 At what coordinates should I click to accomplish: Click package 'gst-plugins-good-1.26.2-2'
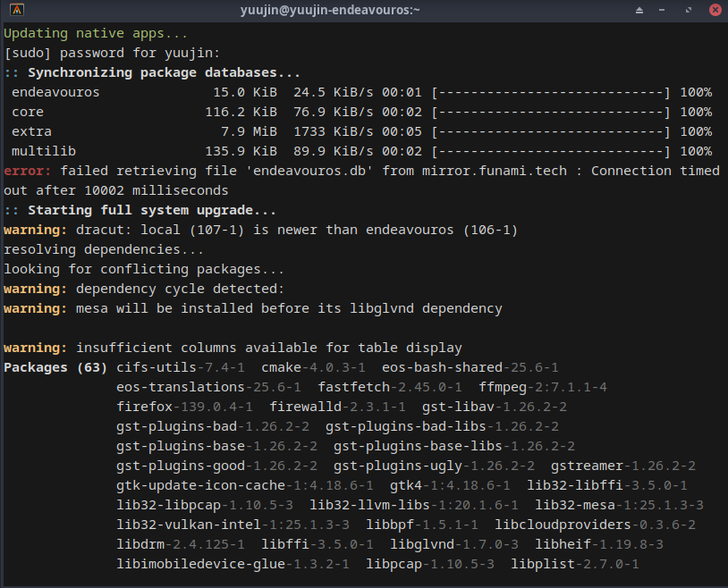(216, 466)
